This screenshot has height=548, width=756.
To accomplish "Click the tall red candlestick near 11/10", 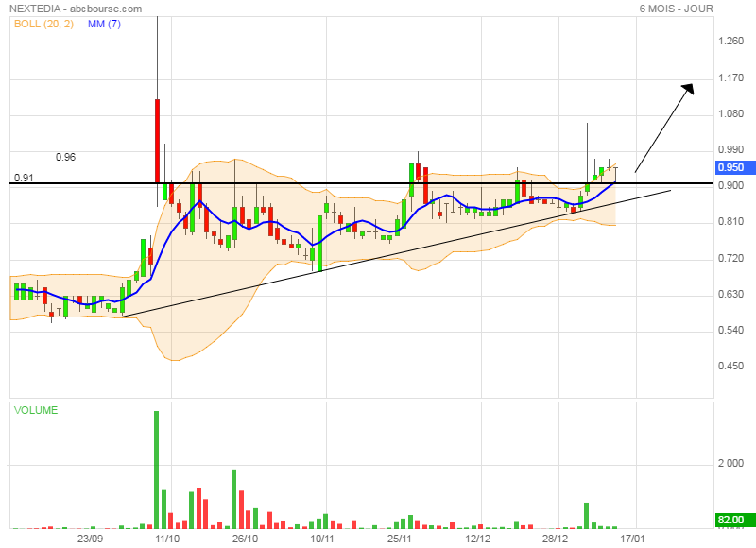I will 157,141.
